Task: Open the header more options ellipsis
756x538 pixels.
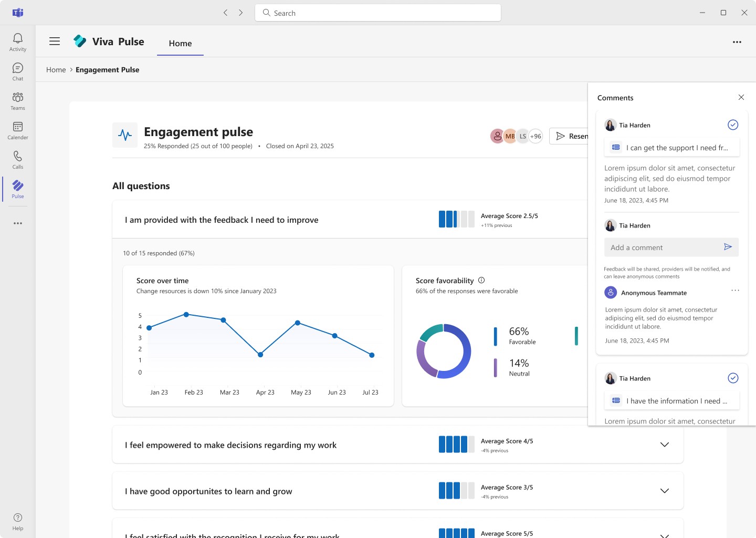Action: pos(737,42)
